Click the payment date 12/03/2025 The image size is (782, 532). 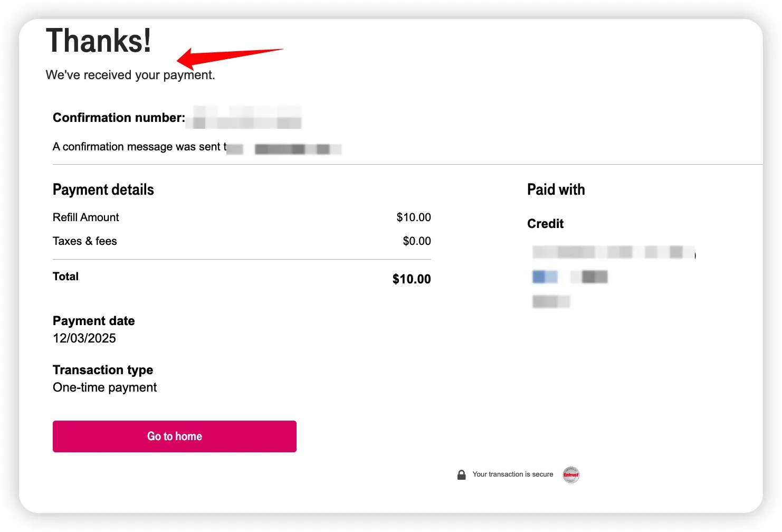(x=84, y=338)
